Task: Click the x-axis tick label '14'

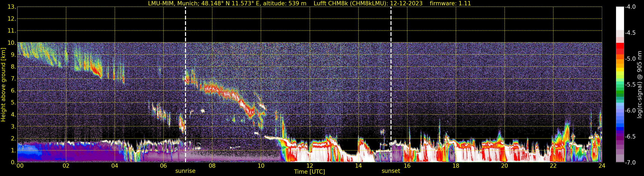Action: (x=358, y=166)
